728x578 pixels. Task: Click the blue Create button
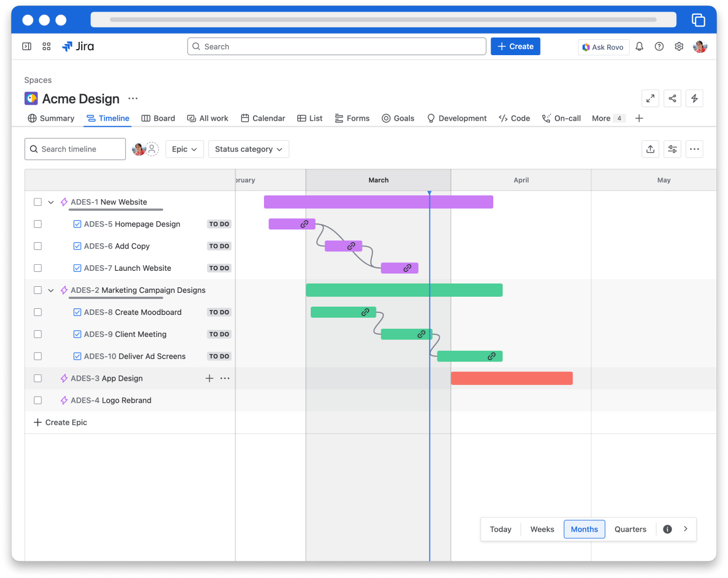[x=515, y=47]
